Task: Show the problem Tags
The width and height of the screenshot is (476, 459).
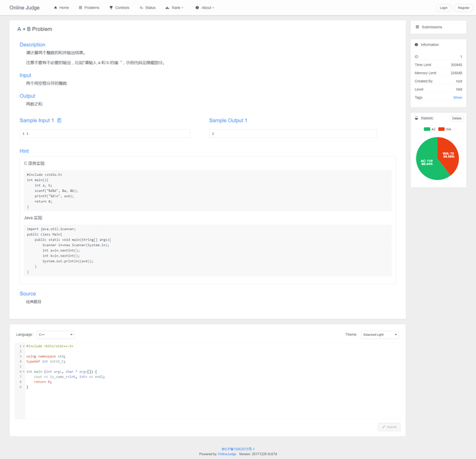Action: click(457, 97)
